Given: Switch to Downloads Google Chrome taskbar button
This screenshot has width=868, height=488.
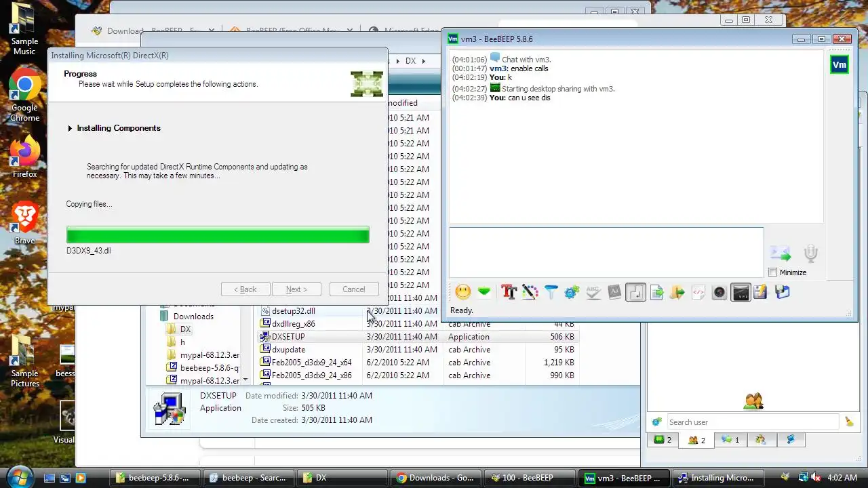Looking at the screenshot, I should (x=435, y=478).
